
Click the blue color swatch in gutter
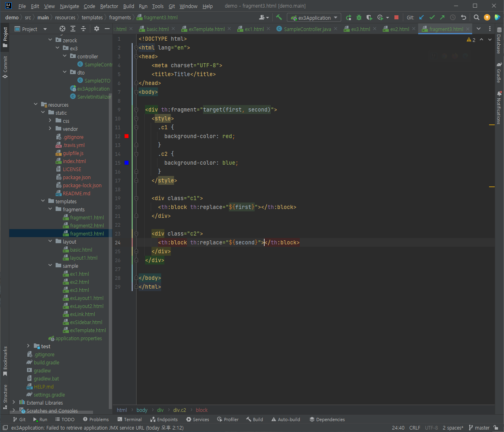[x=127, y=163]
